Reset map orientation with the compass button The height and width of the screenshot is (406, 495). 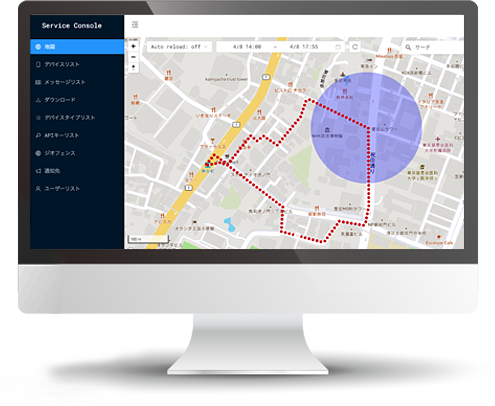tap(133, 68)
